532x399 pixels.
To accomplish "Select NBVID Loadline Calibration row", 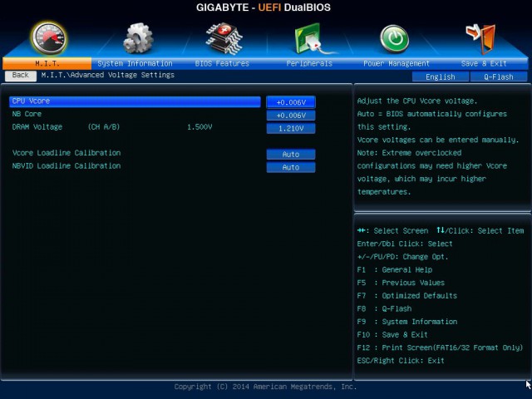I will click(x=135, y=166).
